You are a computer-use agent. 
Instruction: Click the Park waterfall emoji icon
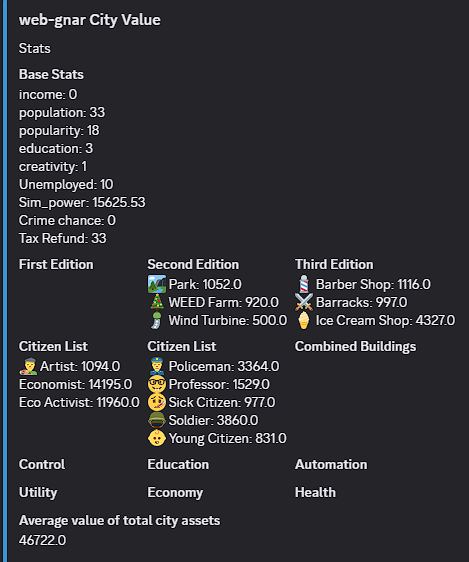point(157,284)
